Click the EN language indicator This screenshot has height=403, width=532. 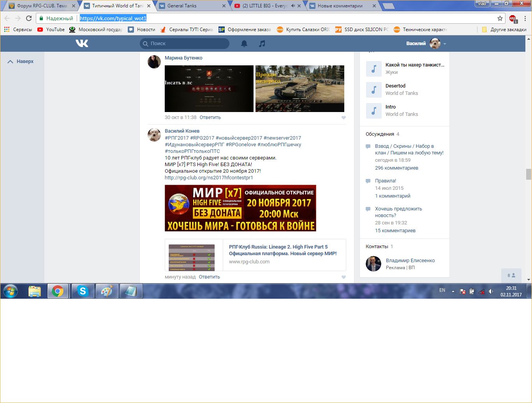click(442, 290)
